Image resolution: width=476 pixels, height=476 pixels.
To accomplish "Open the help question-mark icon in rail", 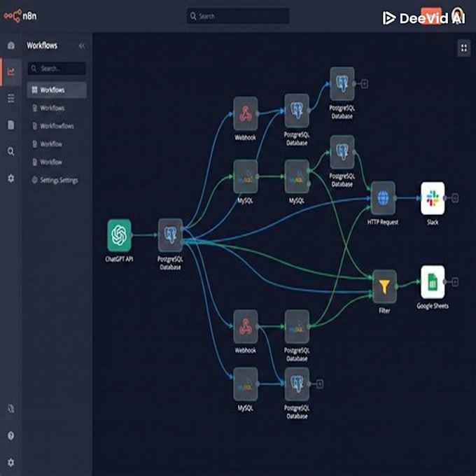I will pyautogui.click(x=11, y=435).
